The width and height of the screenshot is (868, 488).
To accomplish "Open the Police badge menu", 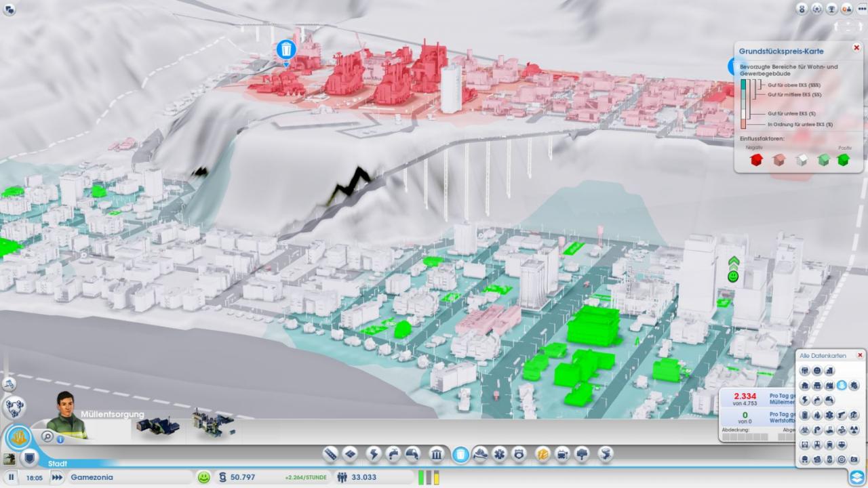I will coord(519,454).
